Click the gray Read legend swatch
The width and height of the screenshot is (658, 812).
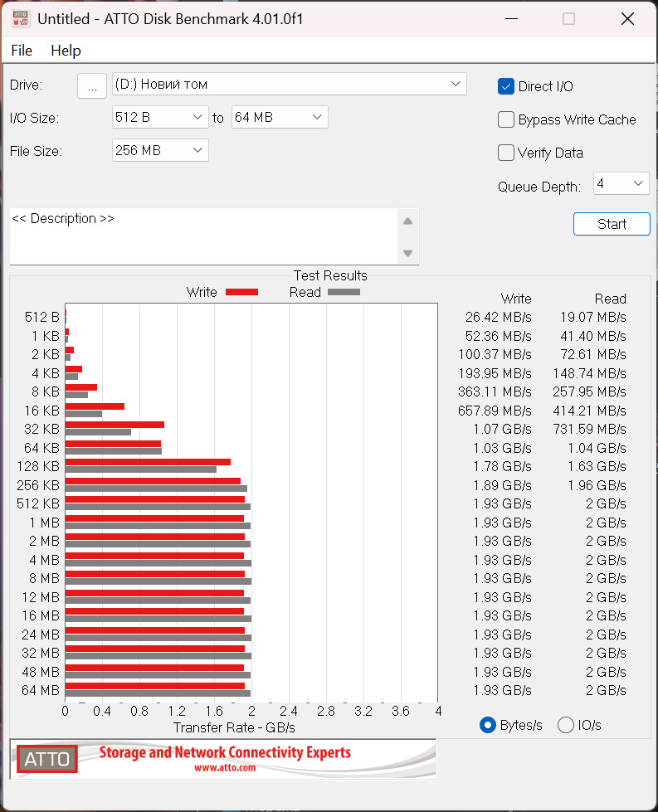pos(344,292)
